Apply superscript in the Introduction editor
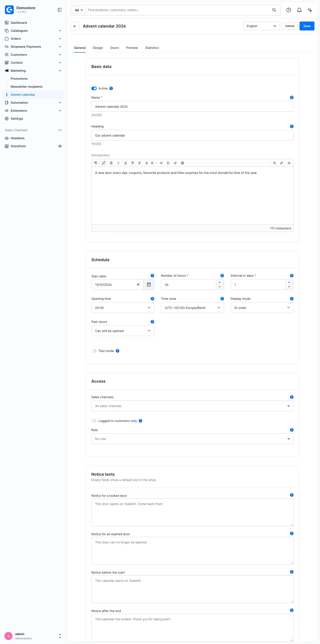 [x=140, y=163]
